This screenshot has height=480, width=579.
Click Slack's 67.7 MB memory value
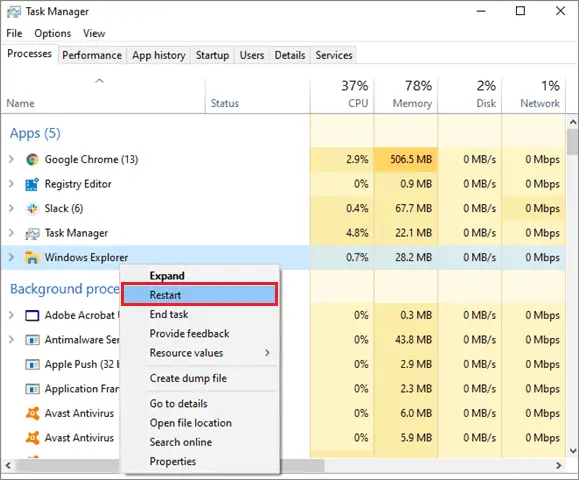pos(413,208)
